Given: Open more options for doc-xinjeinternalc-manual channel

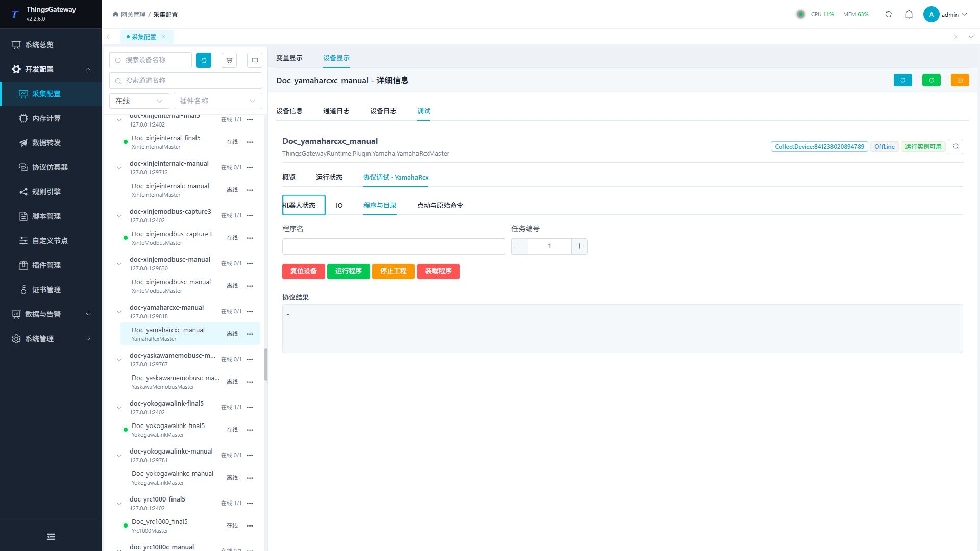Looking at the screenshot, I should [250, 167].
